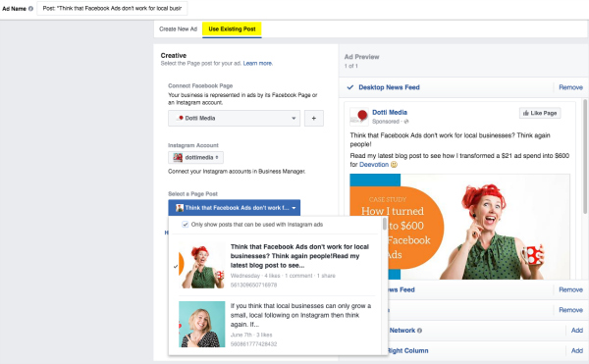The height and width of the screenshot is (364, 589).
Task: Edit the Ad Name text field
Action: 112,8
